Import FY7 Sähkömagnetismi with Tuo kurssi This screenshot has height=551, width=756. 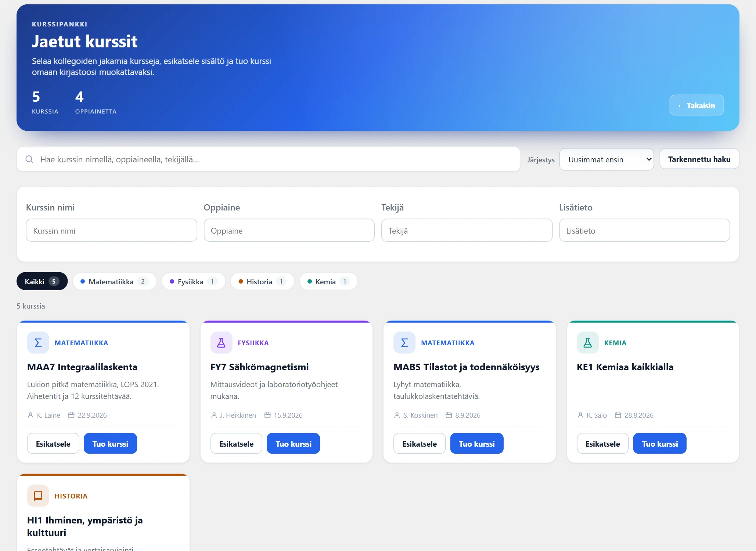294,443
